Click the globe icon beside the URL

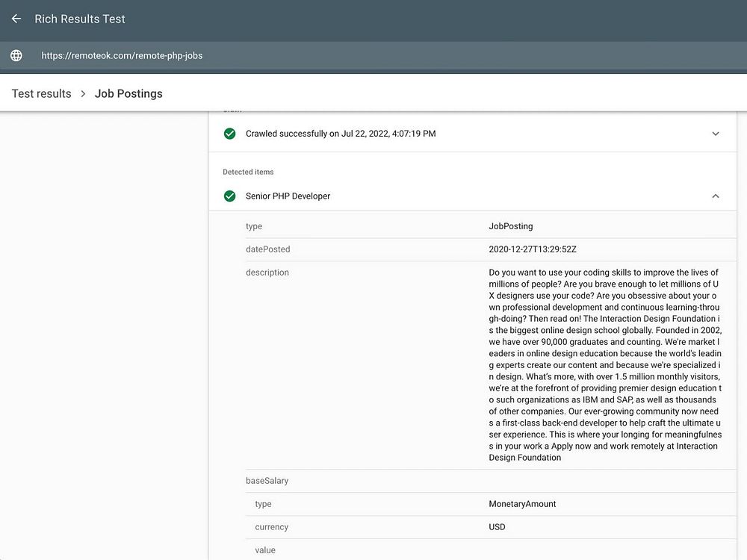(16, 55)
